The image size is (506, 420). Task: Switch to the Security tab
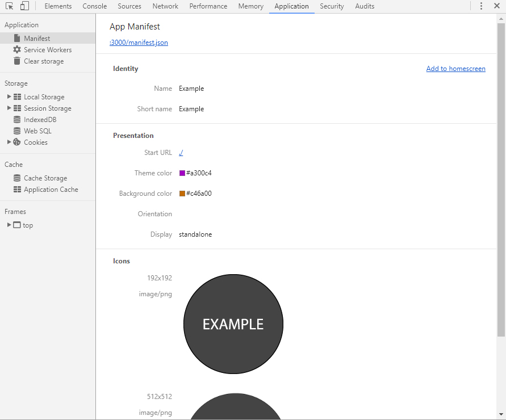332,6
